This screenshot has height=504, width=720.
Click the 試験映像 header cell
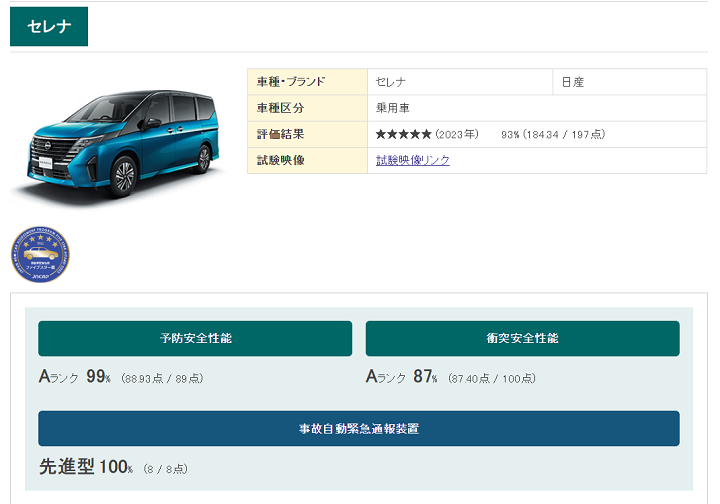(x=307, y=160)
